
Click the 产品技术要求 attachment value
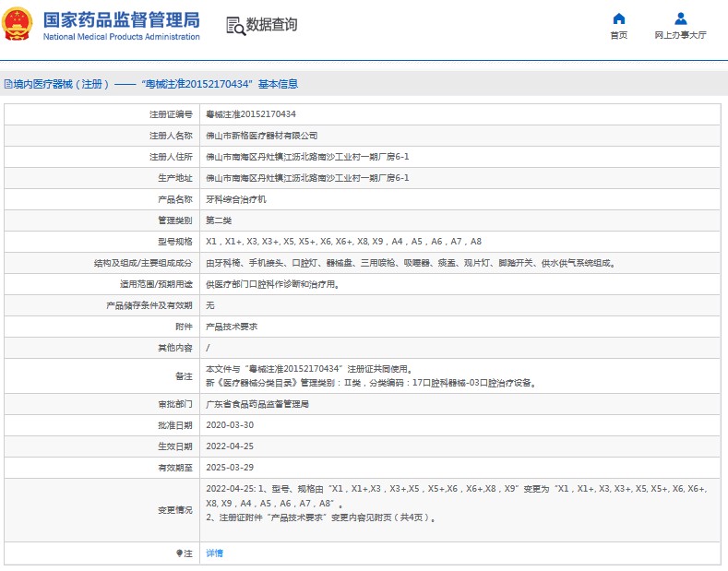232,327
